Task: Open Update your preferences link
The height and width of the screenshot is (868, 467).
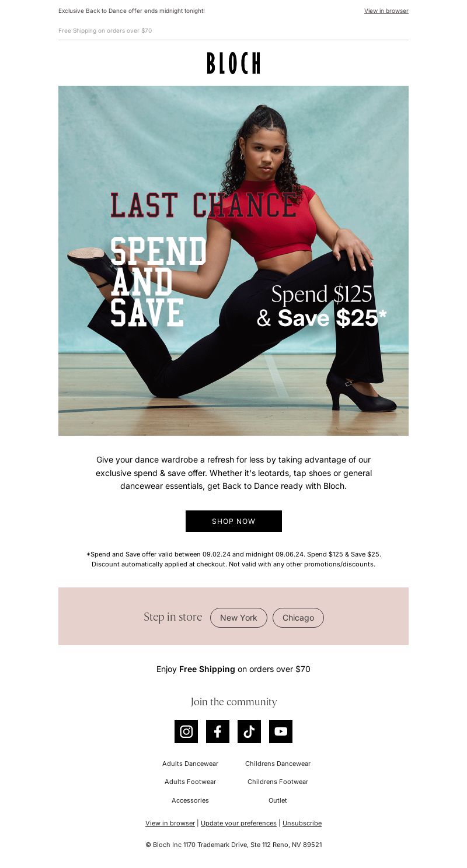Action: point(239,823)
